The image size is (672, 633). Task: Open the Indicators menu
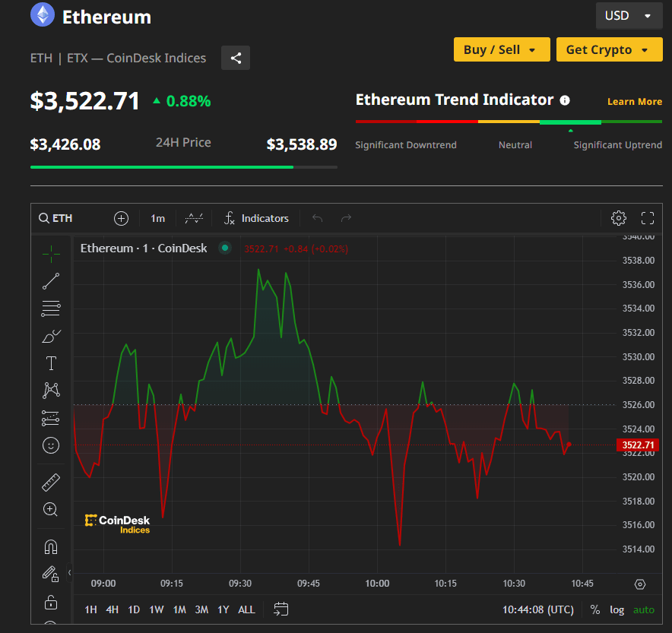tap(256, 218)
